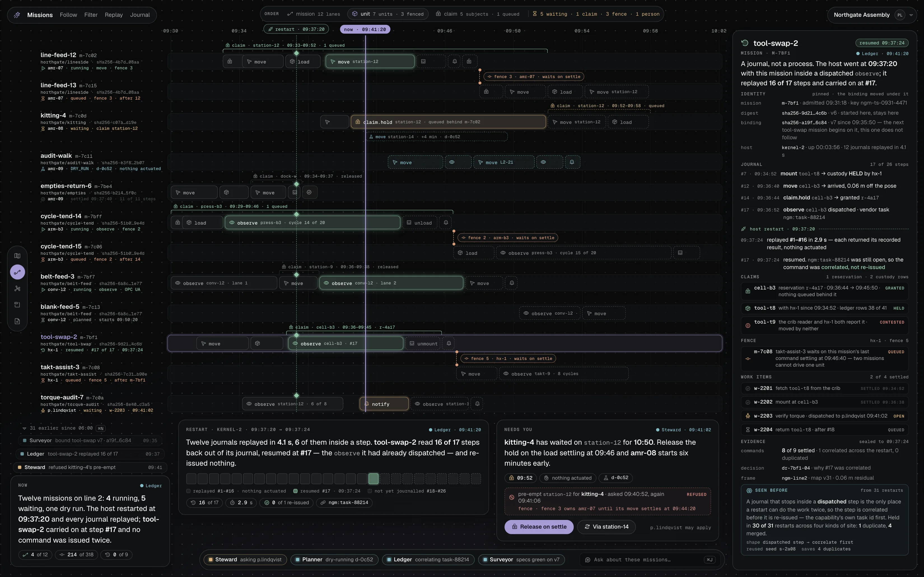This screenshot has width=924, height=577.
Task: Click the chat icon in the Ask field
Action: [x=588, y=560]
